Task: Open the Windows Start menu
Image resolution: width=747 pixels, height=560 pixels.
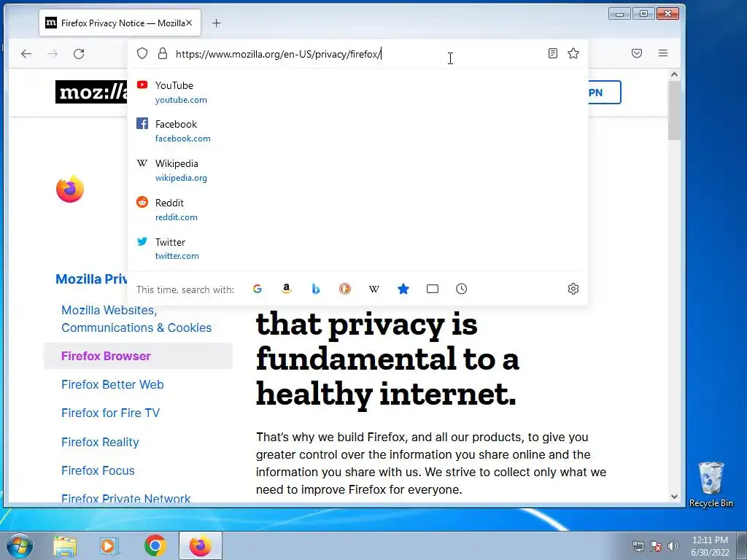Action: click(x=20, y=545)
